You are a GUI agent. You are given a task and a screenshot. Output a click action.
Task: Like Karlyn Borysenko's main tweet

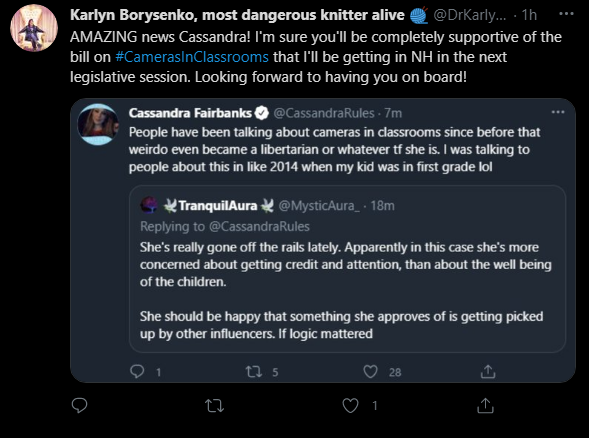(350, 406)
